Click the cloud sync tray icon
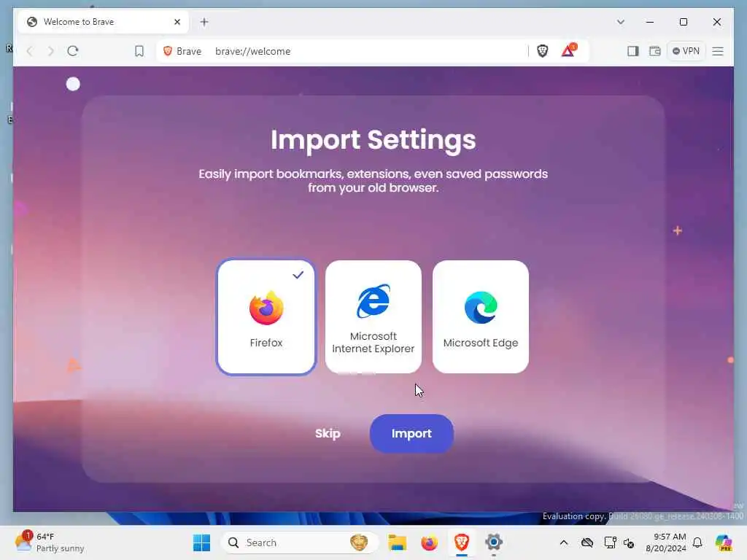 587,542
